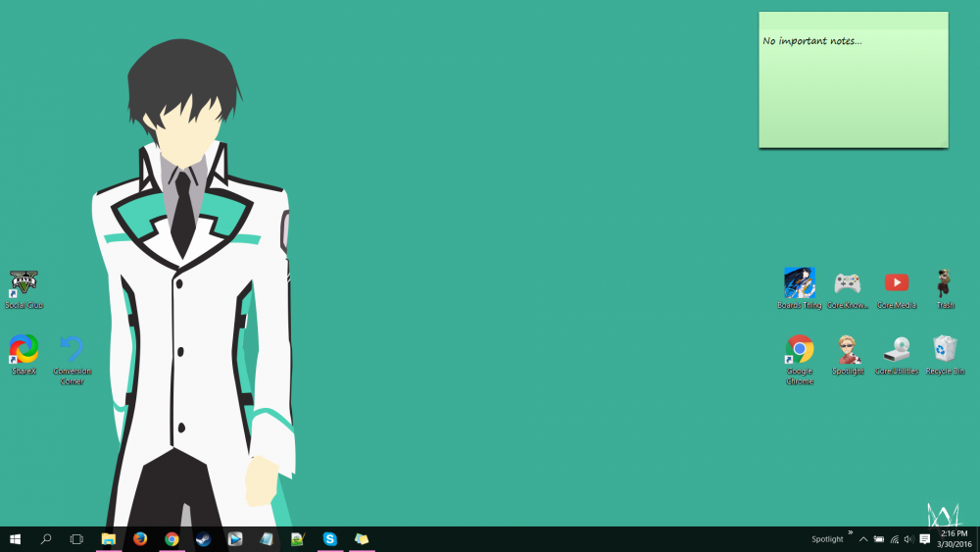
Task: Open the Core.Utilities drive icon
Action: coord(897,349)
